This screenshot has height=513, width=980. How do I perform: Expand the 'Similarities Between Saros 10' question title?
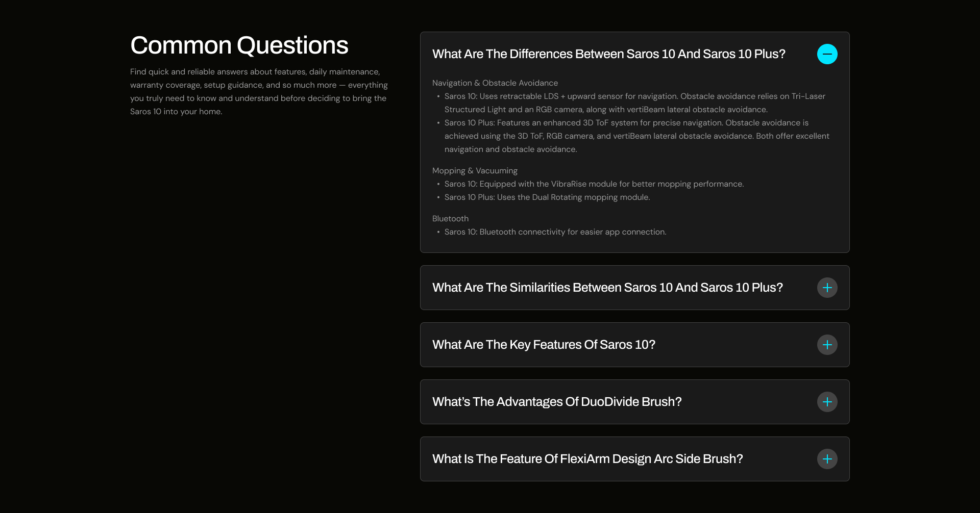click(607, 288)
